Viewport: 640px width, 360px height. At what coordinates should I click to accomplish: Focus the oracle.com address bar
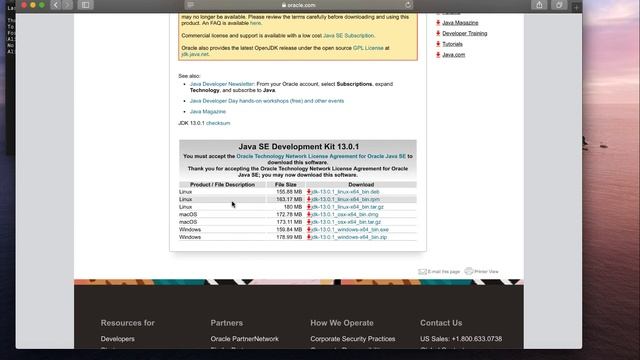tap(298, 5)
